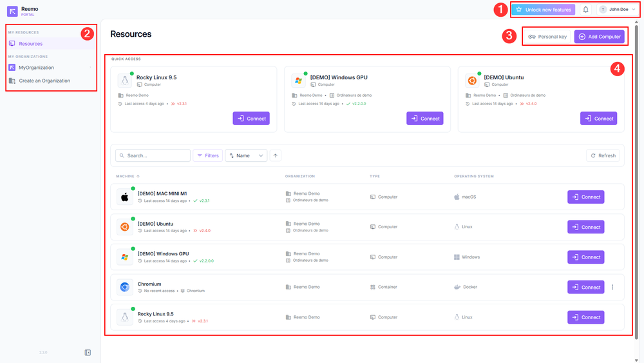This screenshot has width=644, height=363.
Task: Connect to Rocky Linux 9.5 list row
Action: (x=585, y=317)
